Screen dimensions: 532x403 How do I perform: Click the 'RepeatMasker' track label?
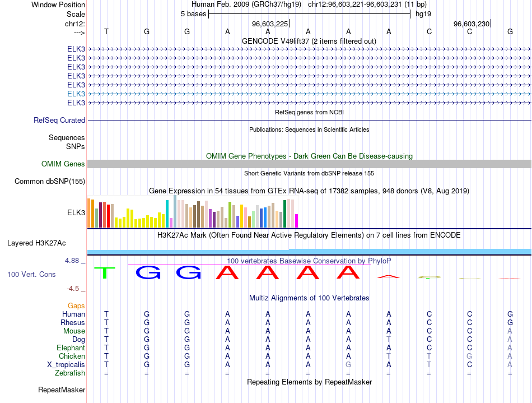click(62, 390)
